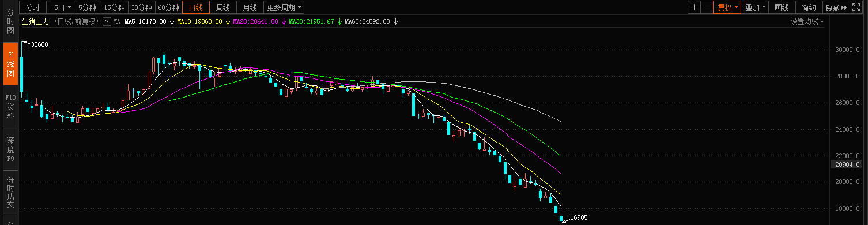Open the K线图 sidebar tab
This screenshot has width=868, height=225.
(x=10, y=64)
